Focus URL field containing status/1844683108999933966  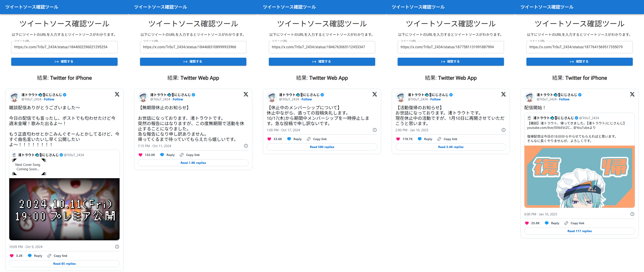pyautogui.click(x=193, y=47)
